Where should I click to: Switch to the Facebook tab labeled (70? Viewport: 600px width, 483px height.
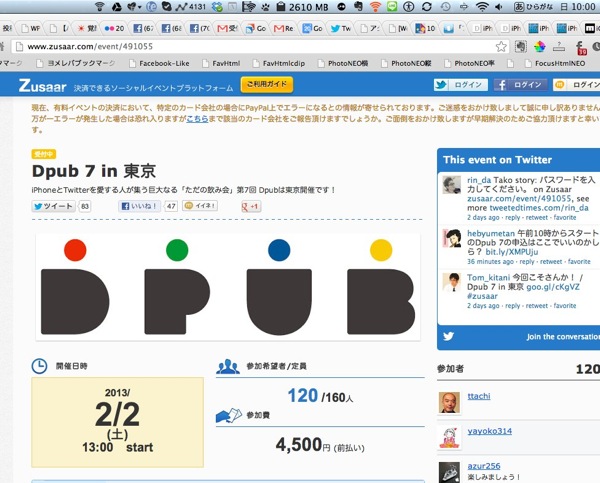(200, 28)
